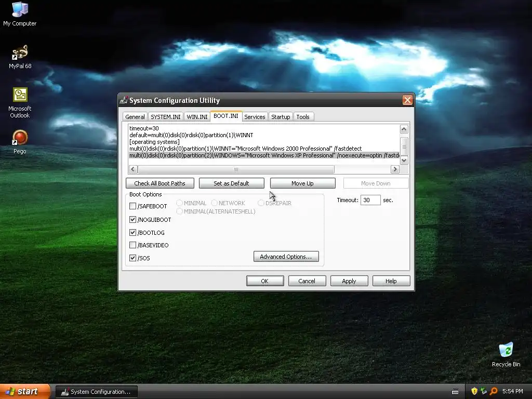The width and height of the screenshot is (532, 399).
Task: Open Microsoft Outlook desktop icon
Action: [x=20, y=103]
